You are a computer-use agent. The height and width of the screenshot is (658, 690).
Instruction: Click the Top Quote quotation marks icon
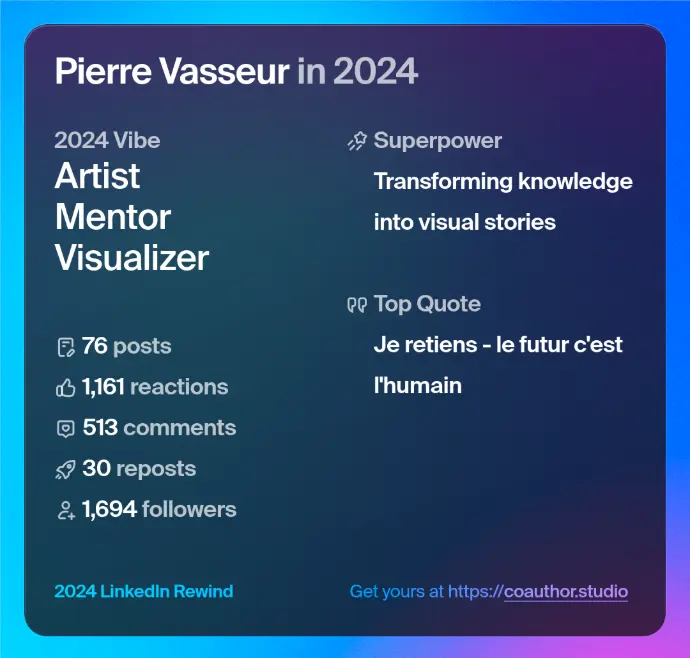click(x=357, y=305)
